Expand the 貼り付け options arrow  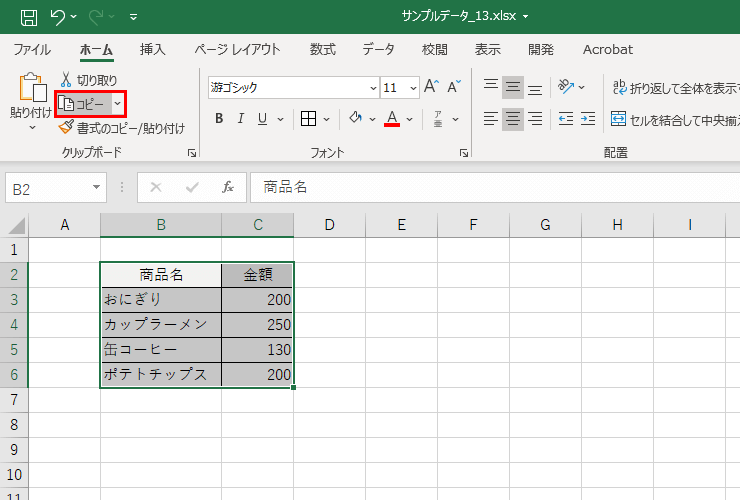(x=32, y=128)
